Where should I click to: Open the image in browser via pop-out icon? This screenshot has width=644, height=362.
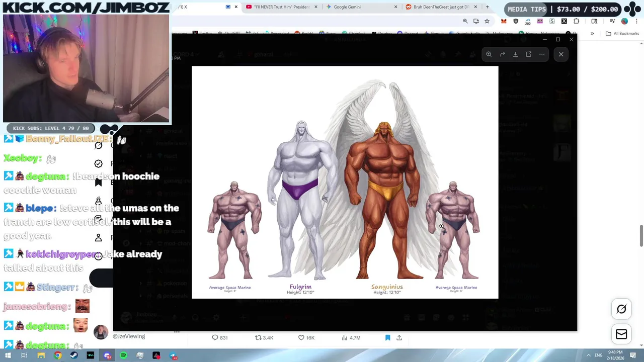[x=528, y=54]
